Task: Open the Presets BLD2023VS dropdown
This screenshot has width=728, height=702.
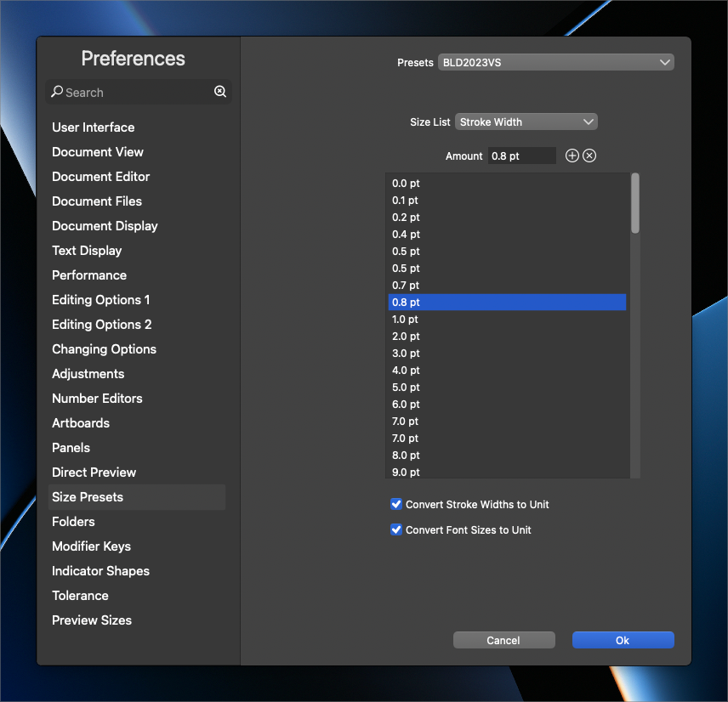Action: click(556, 63)
